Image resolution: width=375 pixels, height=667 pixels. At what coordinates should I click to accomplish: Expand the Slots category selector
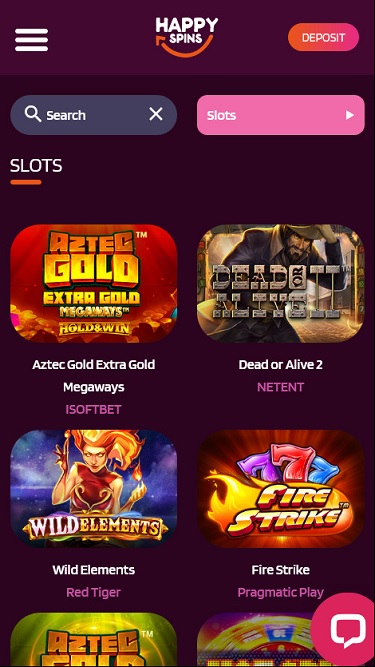point(281,115)
